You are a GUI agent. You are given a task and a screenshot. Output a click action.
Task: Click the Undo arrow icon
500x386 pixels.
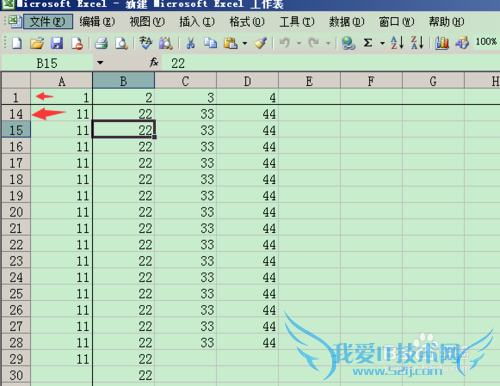[x=285, y=43]
